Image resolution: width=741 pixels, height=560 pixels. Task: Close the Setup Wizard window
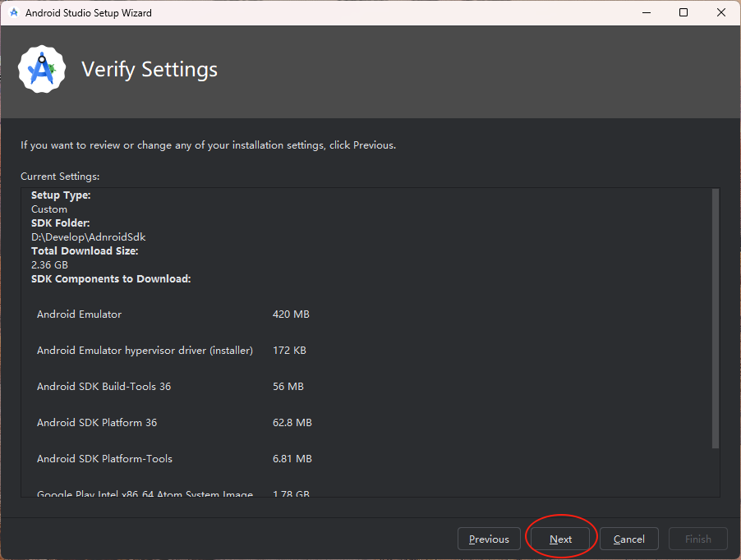[721, 13]
